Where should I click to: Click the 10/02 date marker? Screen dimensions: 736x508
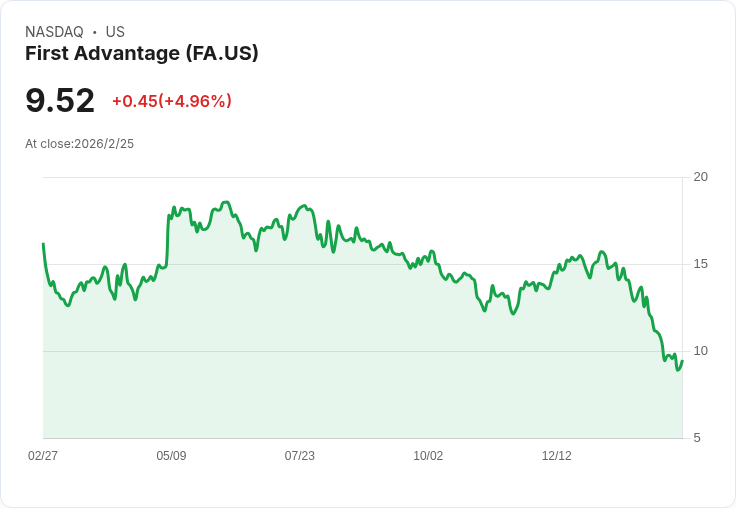click(428, 455)
